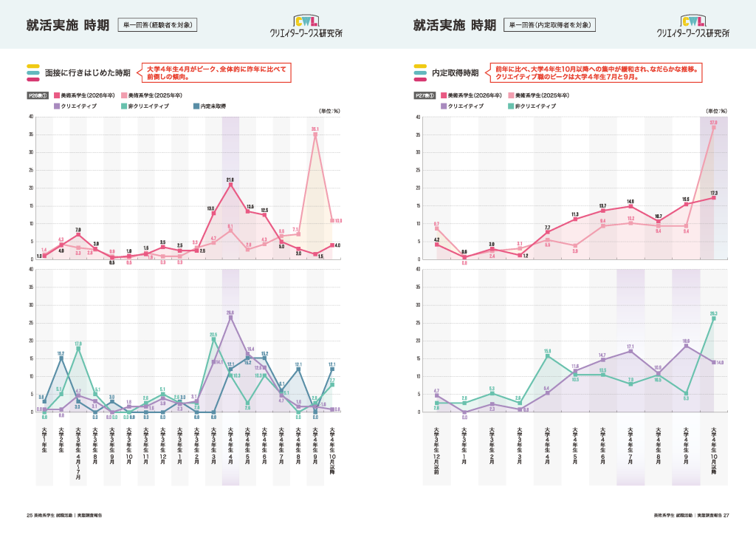This screenshot has height=535, width=756.
Task: Click the left page title 就活実施 時期
Action: (x=67, y=26)
